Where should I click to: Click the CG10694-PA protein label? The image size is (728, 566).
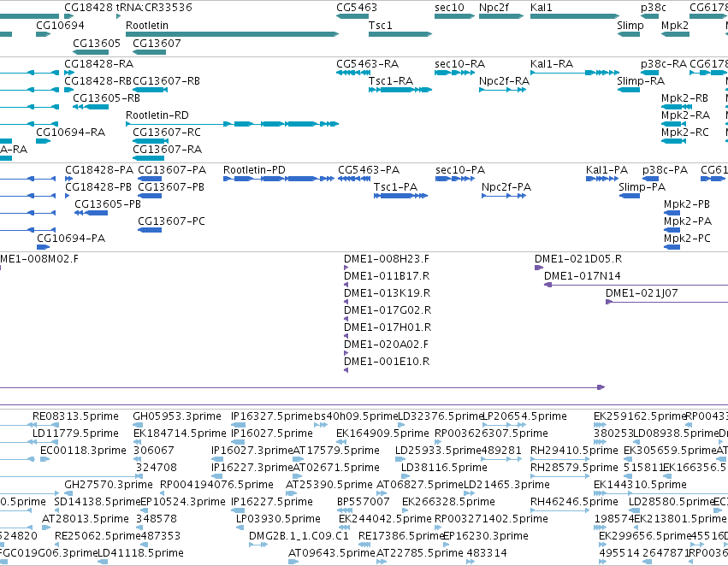click(x=71, y=239)
